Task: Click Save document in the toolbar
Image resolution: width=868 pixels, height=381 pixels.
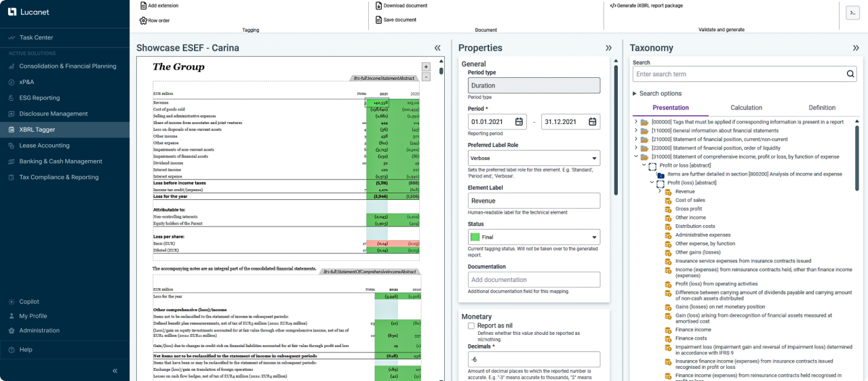Action: (379, 20)
